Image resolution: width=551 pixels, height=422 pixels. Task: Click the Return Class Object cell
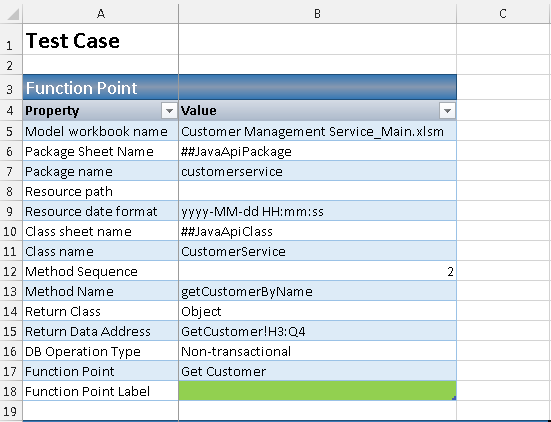(x=317, y=311)
